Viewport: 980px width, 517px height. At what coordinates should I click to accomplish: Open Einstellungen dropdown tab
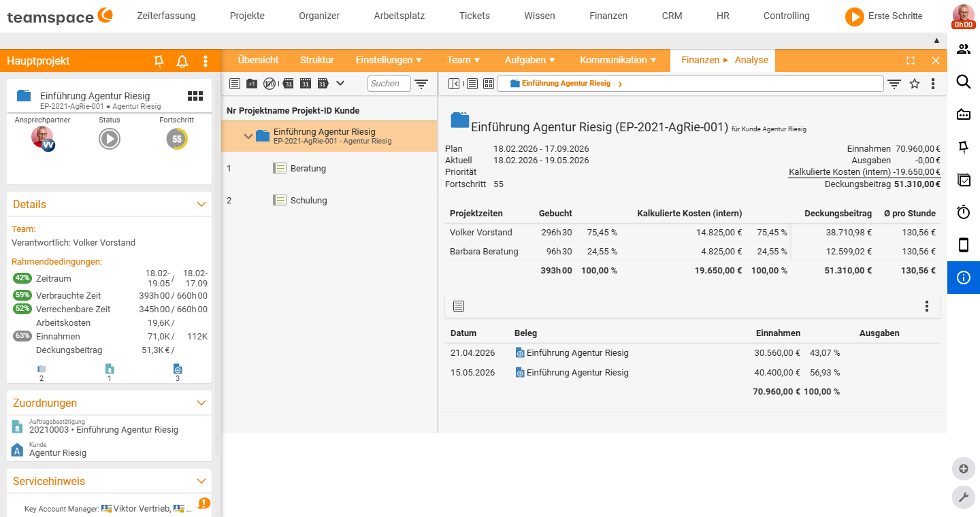pyautogui.click(x=389, y=60)
